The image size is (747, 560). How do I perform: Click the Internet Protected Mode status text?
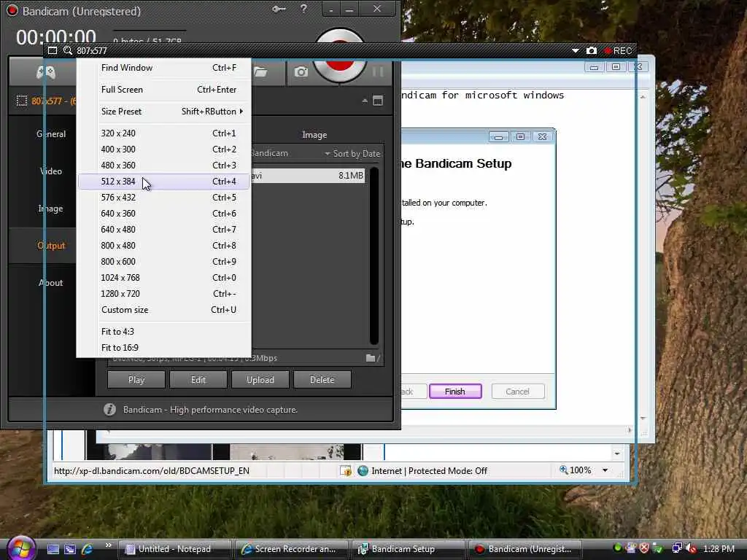[429, 471]
